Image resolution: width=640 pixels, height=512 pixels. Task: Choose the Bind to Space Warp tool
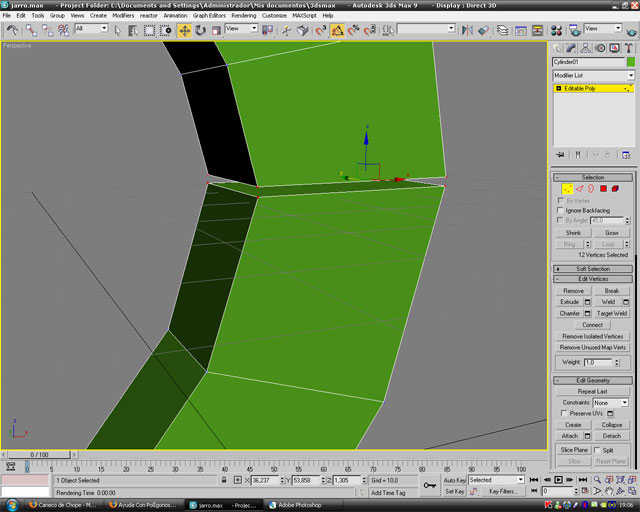pos(63,30)
